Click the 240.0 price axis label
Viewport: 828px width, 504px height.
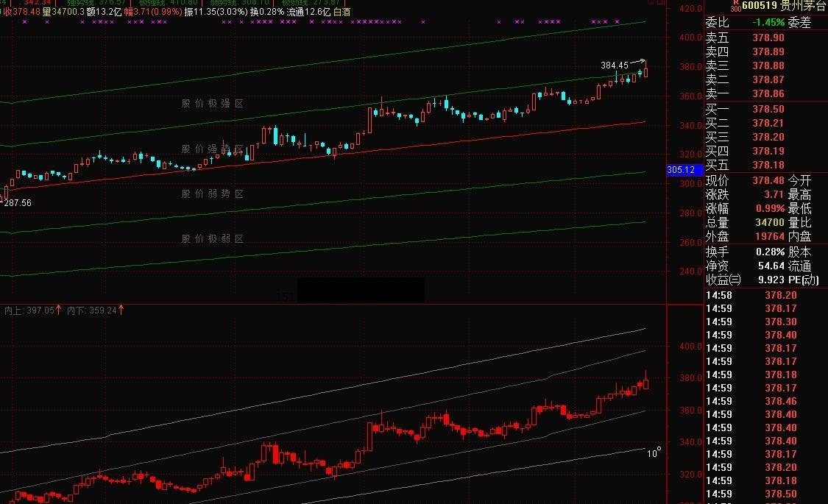point(690,271)
